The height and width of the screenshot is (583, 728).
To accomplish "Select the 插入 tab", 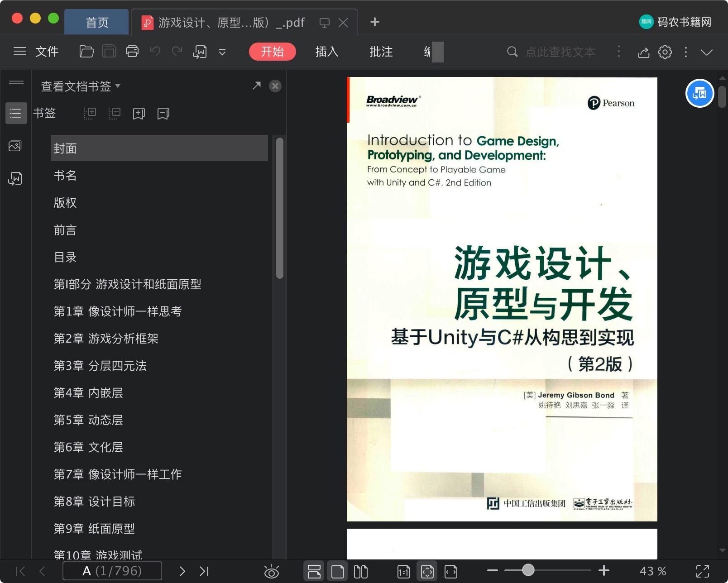I will click(x=326, y=52).
